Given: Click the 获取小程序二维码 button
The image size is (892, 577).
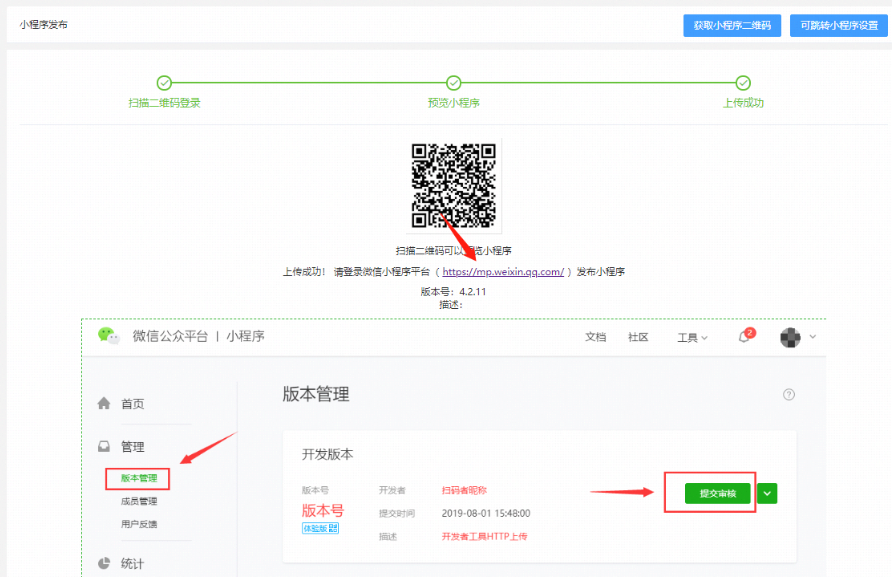Looking at the screenshot, I should (732, 26).
